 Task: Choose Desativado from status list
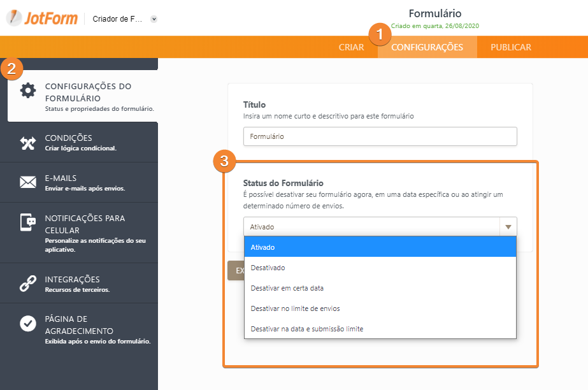point(380,268)
